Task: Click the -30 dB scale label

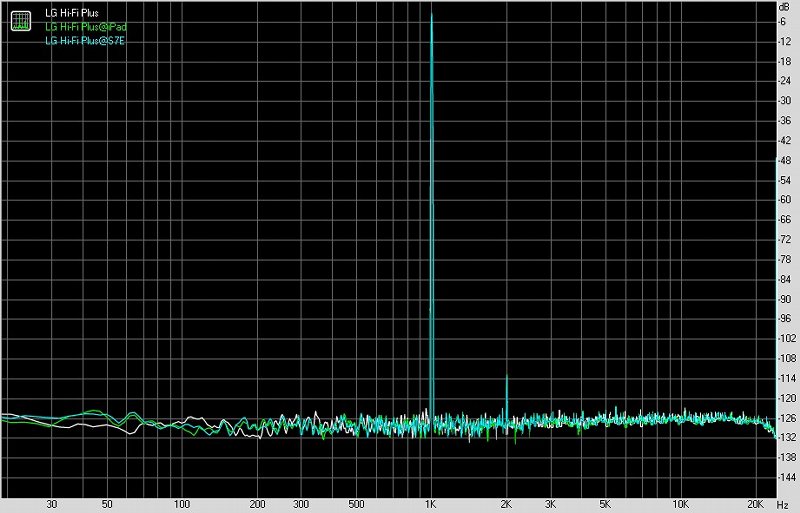Action: tap(784, 101)
